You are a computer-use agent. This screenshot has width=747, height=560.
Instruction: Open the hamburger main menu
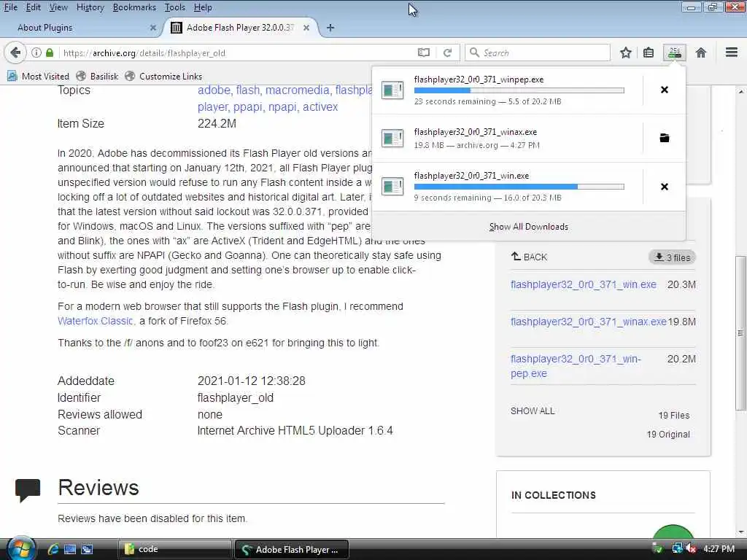point(732,52)
